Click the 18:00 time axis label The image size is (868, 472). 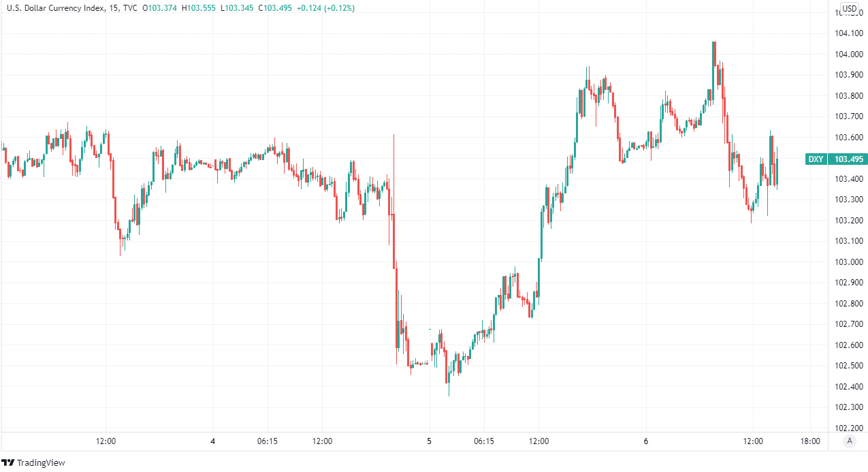pyautogui.click(x=809, y=441)
